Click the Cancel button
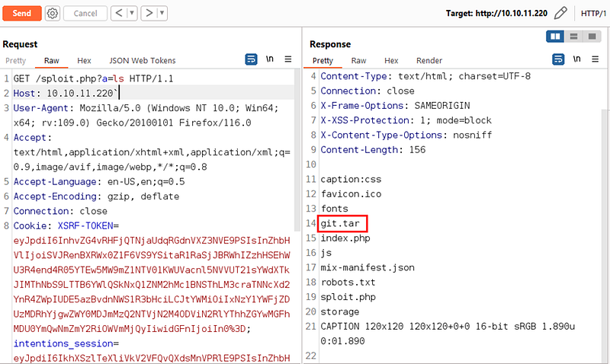Screen dimensions: 610x364 [x=85, y=13]
